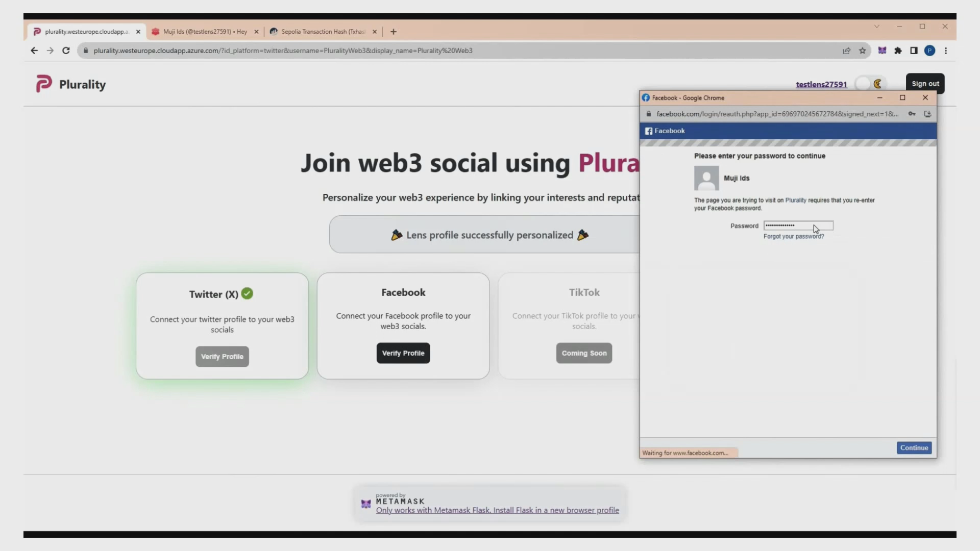Click Verify Profile on the Twitter (X) card
The width and height of the screenshot is (980, 551).
tap(222, 357)
